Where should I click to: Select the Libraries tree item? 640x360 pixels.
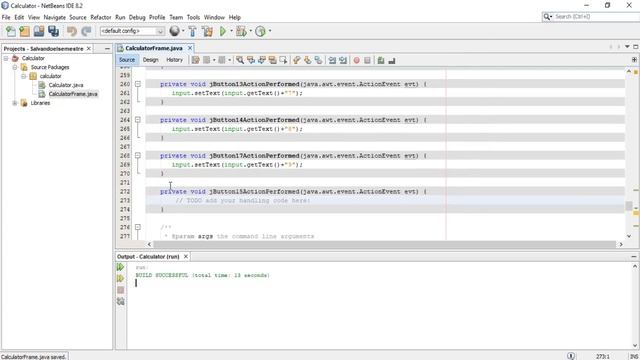point(40,103)
